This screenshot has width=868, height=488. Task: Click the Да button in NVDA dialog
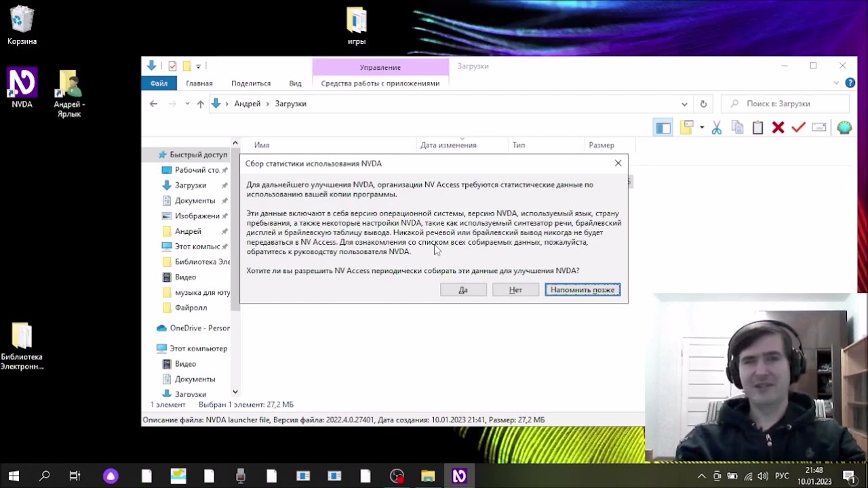[463, 290]
